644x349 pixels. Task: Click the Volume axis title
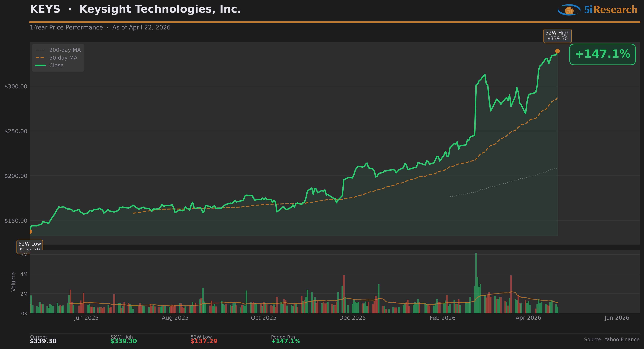point(14,282)
